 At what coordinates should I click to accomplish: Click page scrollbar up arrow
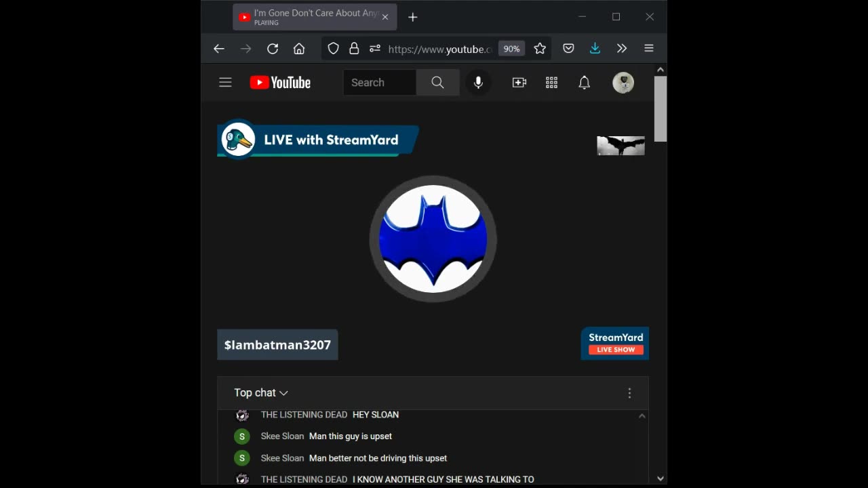660,70
